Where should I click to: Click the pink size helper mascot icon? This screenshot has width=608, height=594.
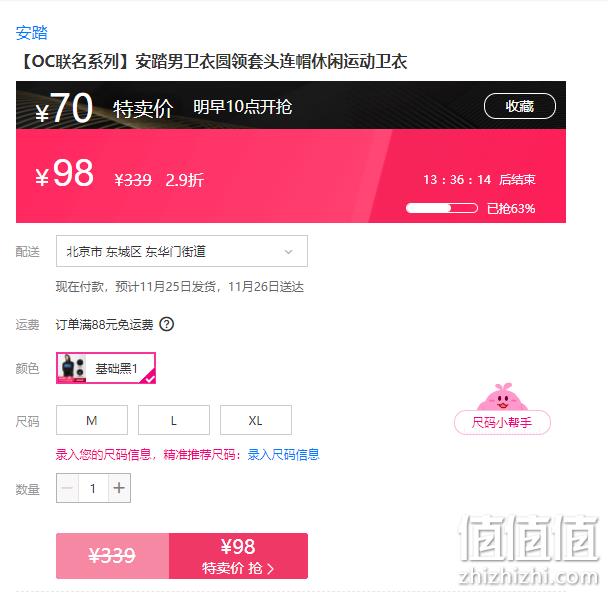coord(502,397)
